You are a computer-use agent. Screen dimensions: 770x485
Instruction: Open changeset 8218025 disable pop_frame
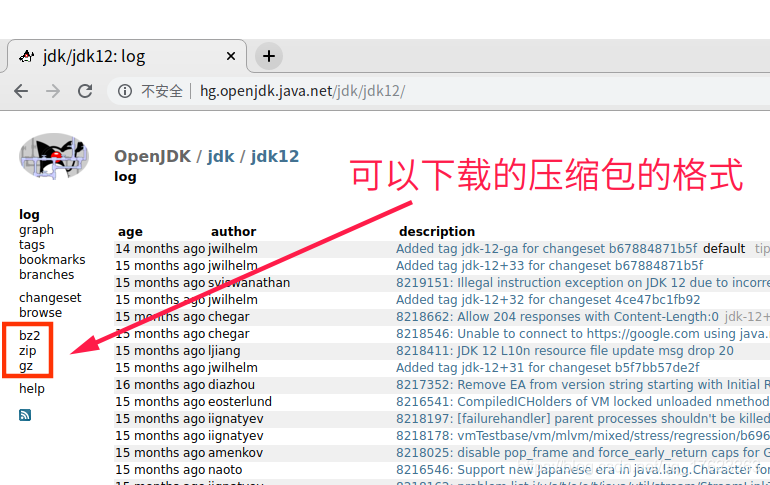pos(583,453)
